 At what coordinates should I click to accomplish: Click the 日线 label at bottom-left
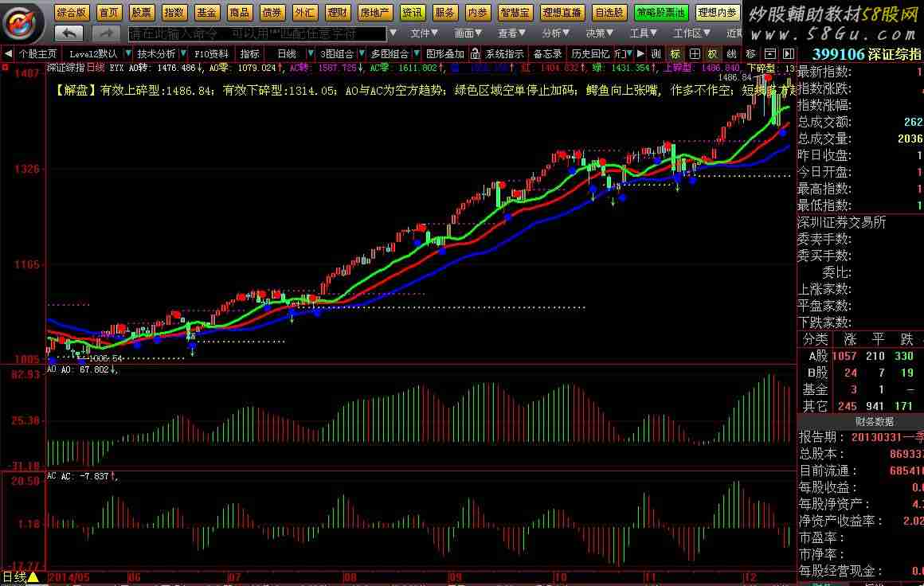[x=14, y=578]
